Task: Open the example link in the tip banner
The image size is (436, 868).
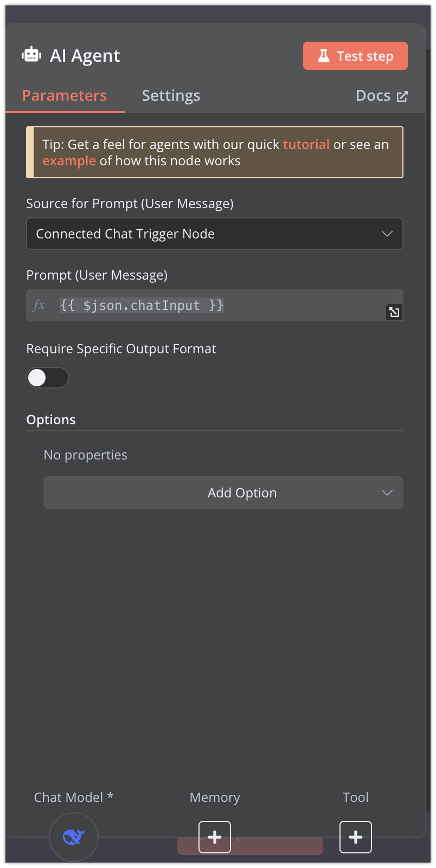Action: [69, 160]
